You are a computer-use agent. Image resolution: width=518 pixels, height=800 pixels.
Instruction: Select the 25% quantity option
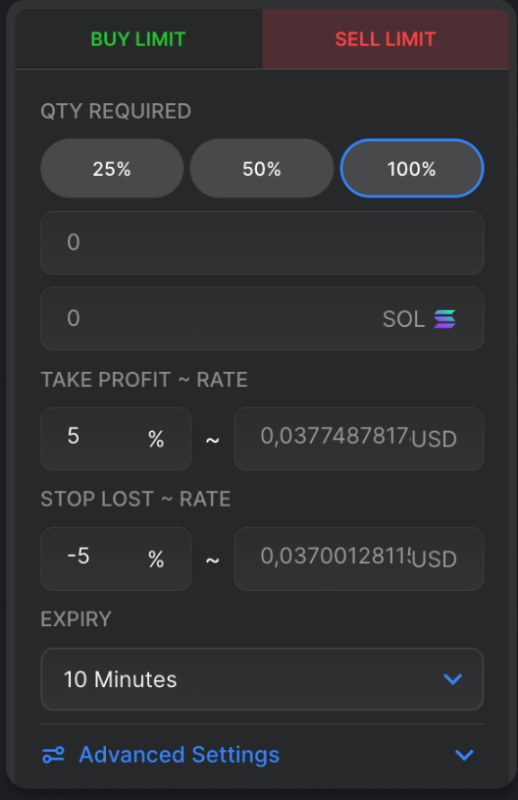click(112, 168)
